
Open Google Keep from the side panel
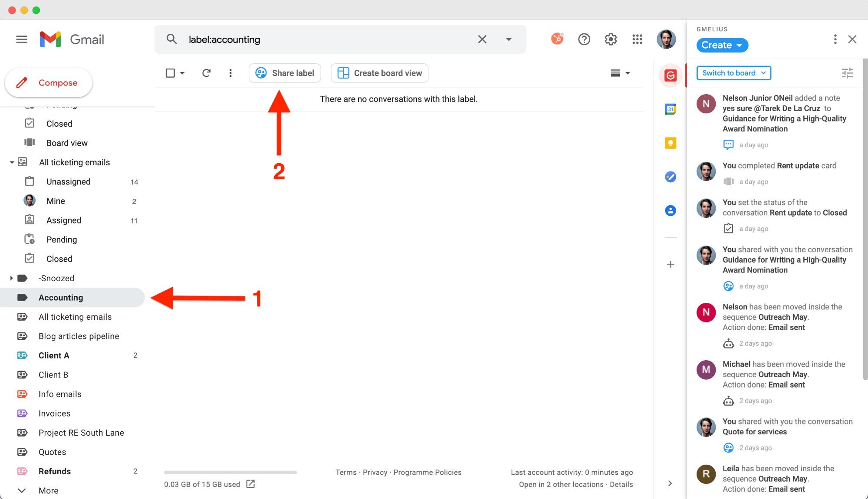(671, 143)
